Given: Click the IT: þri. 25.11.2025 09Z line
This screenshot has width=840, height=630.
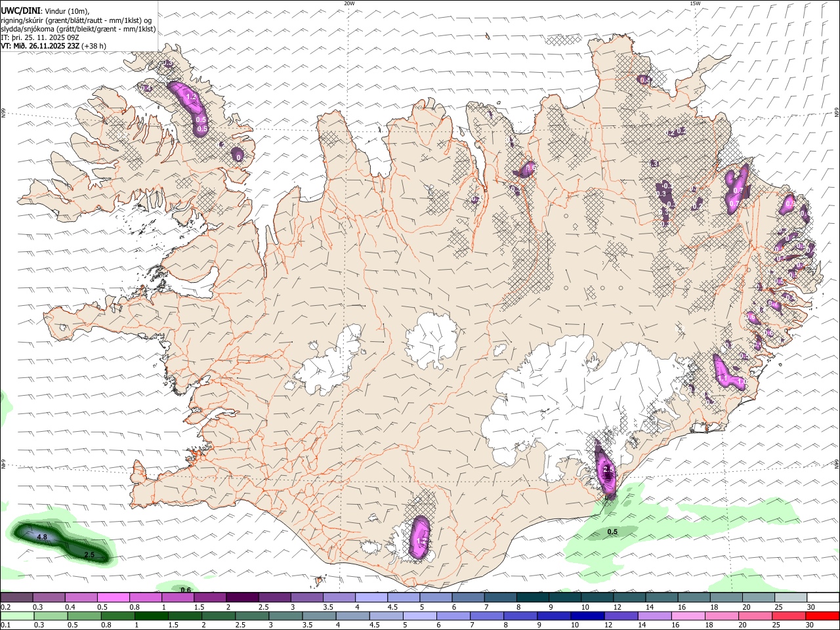Looking at the screenshot, I should pyautogui.click(x=39, y=37).
